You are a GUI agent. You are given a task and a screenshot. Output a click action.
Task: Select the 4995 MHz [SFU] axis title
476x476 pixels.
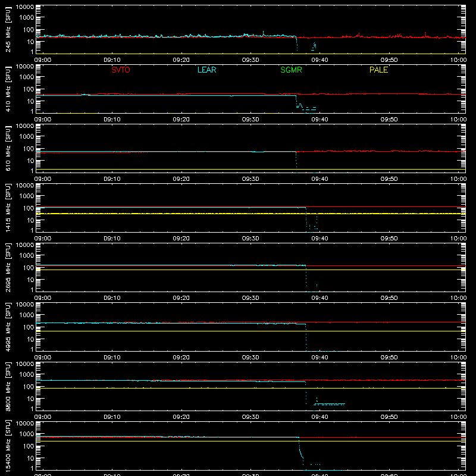pos(8,327)
